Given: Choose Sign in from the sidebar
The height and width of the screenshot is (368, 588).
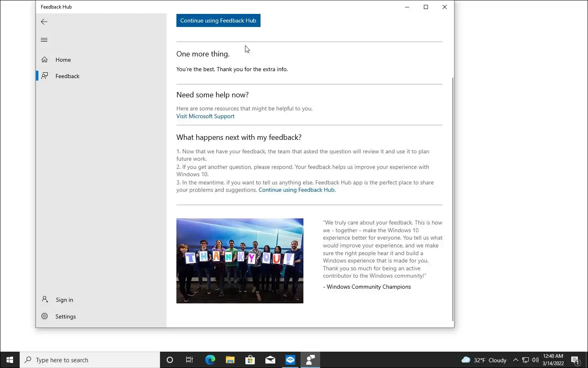Looking at the screenshot, I should [x=101, y=300].
